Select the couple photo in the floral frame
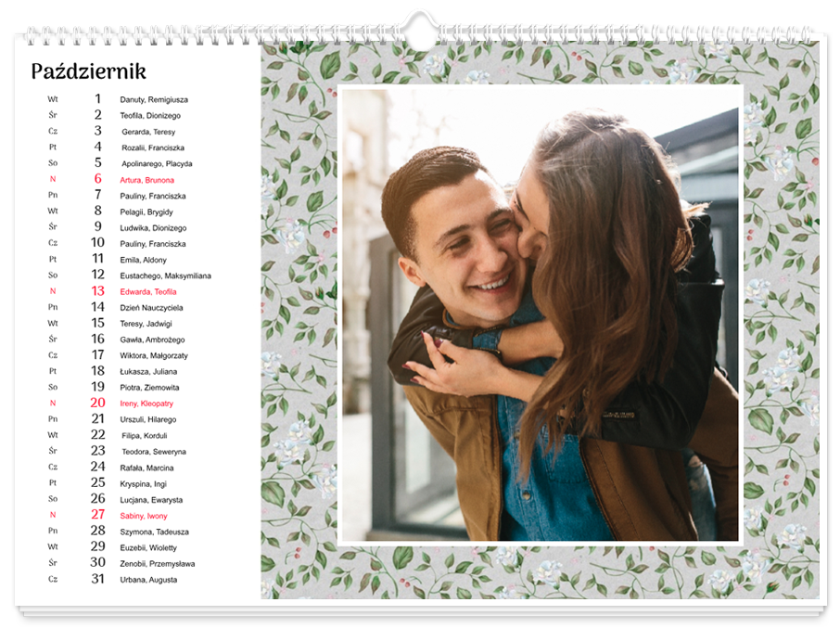Image resolution: width=840 pixels, height=641 pixels. (540, 314)
